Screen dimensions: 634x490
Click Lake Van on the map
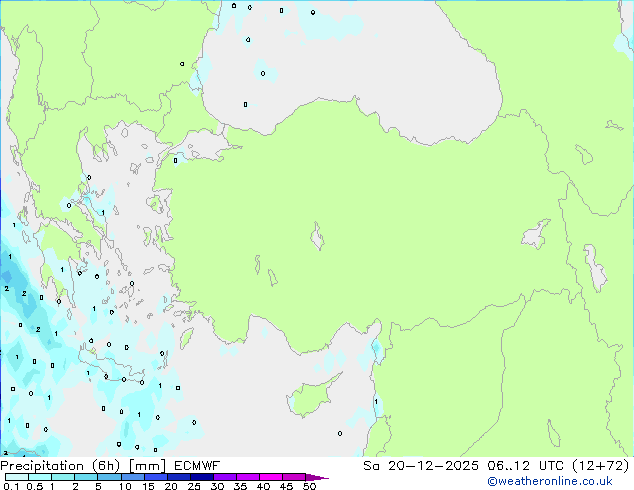[x=535, y=234]
